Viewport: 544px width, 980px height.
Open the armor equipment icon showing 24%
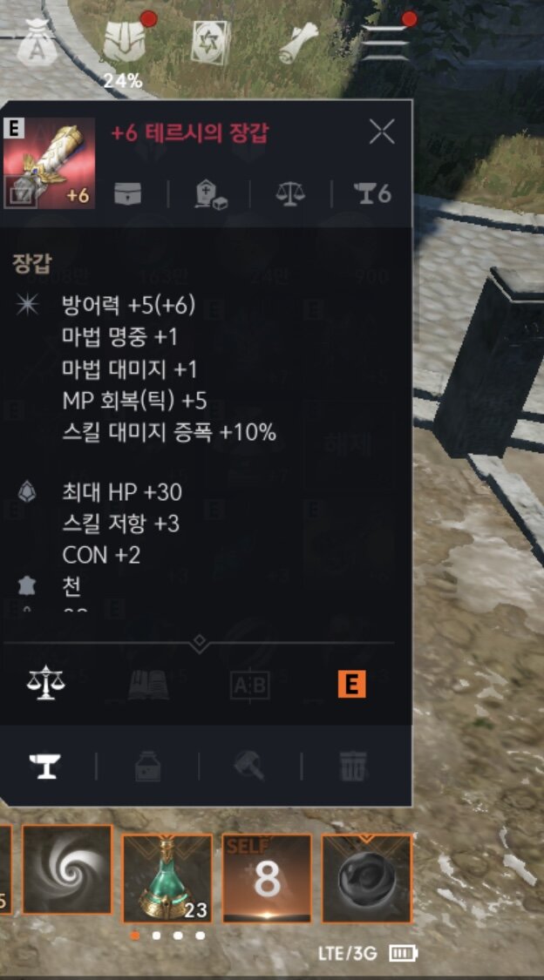[124, 43]
